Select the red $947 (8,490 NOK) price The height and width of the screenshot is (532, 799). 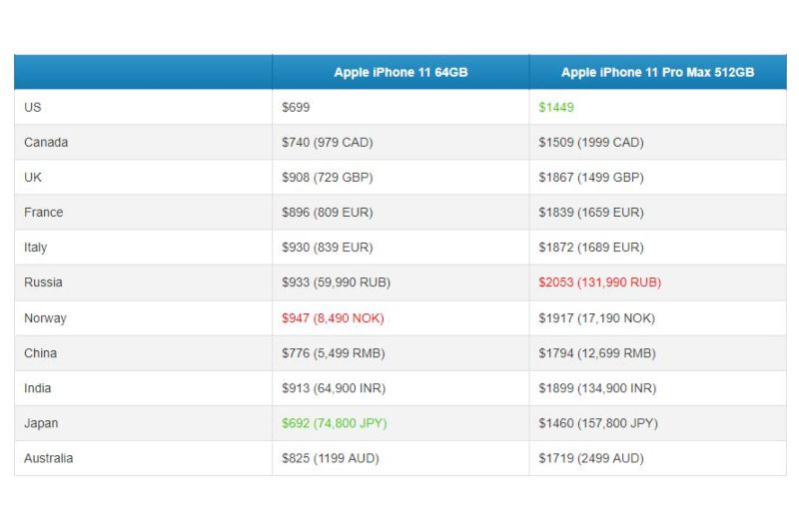[333, 318]
